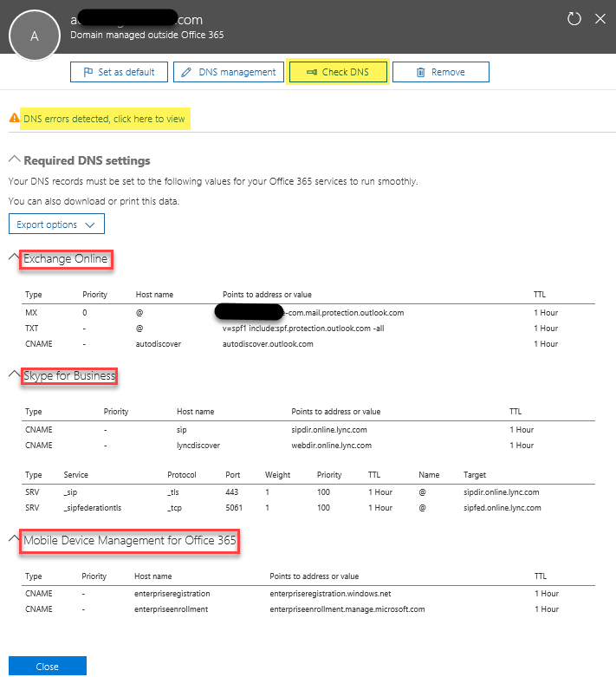Click Remove domain button
Screen dimensions: 616x677
click(441, 72)
